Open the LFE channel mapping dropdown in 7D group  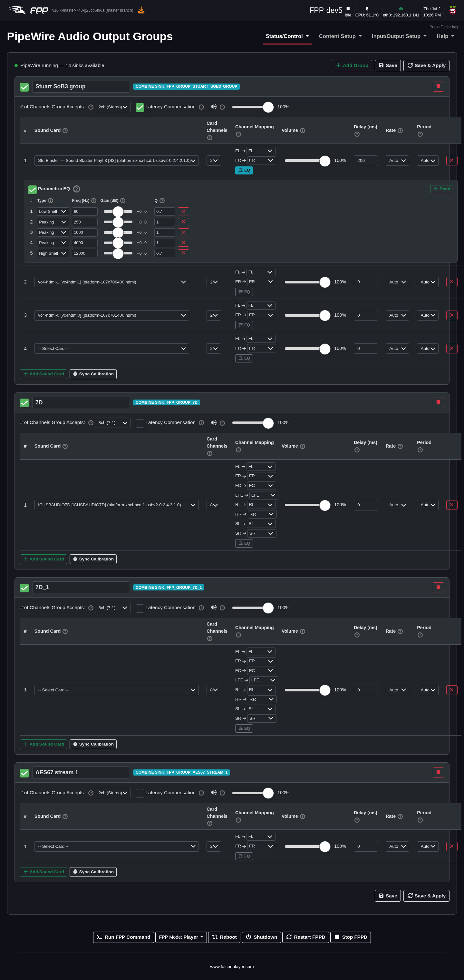coord(264,495)
